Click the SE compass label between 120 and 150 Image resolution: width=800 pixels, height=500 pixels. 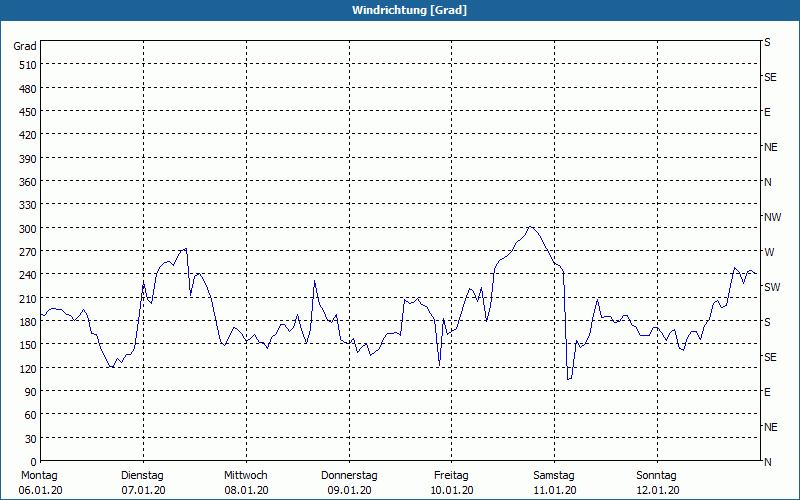click(x=770, y=357)
